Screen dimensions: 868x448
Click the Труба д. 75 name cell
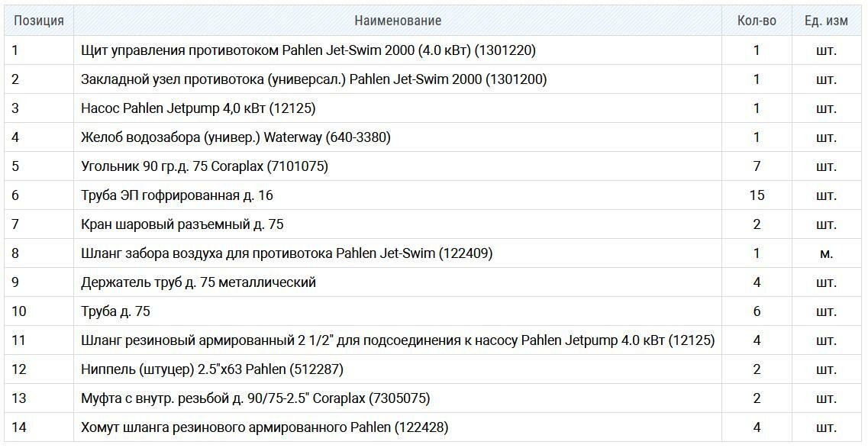coord(398,311)
